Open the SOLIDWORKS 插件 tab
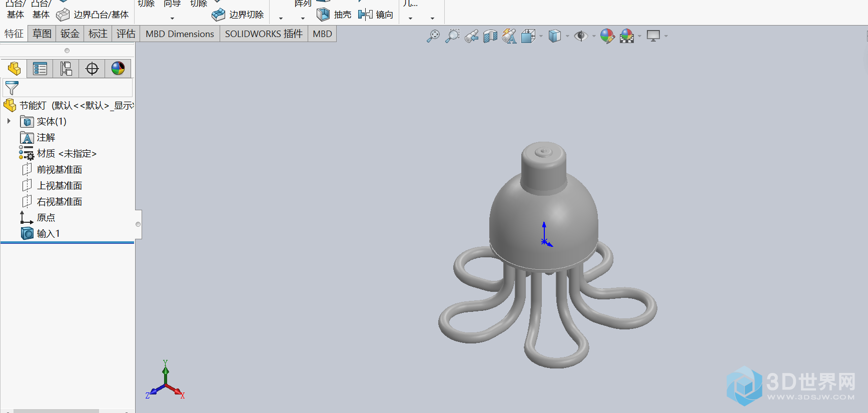 click(x=264, y=34)
